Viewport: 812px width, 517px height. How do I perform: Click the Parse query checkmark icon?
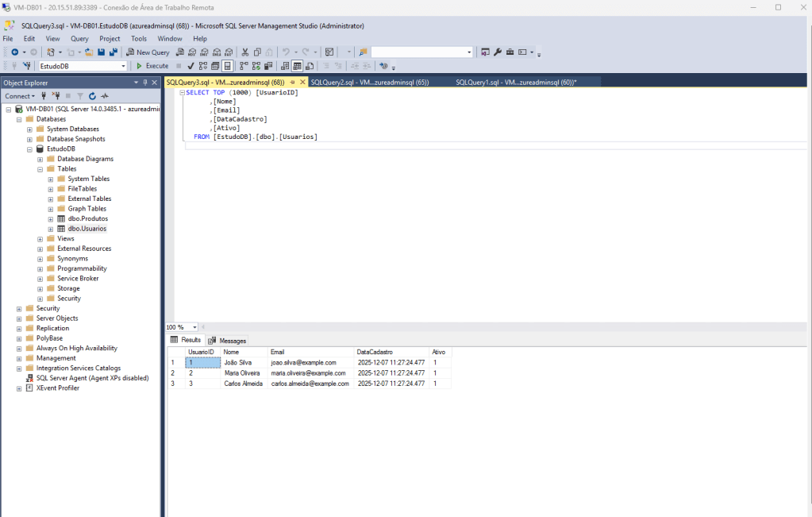[190, 66]
